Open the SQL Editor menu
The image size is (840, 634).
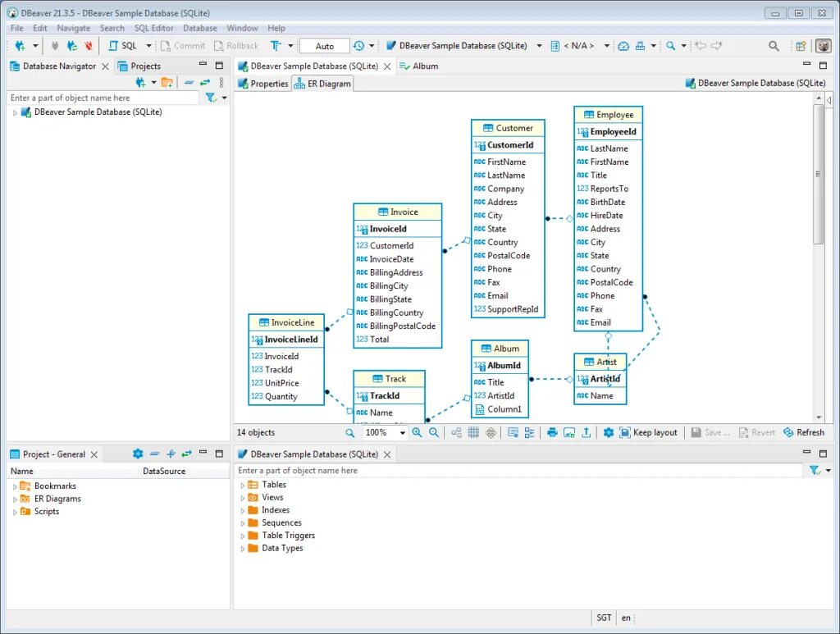point(153,28)
